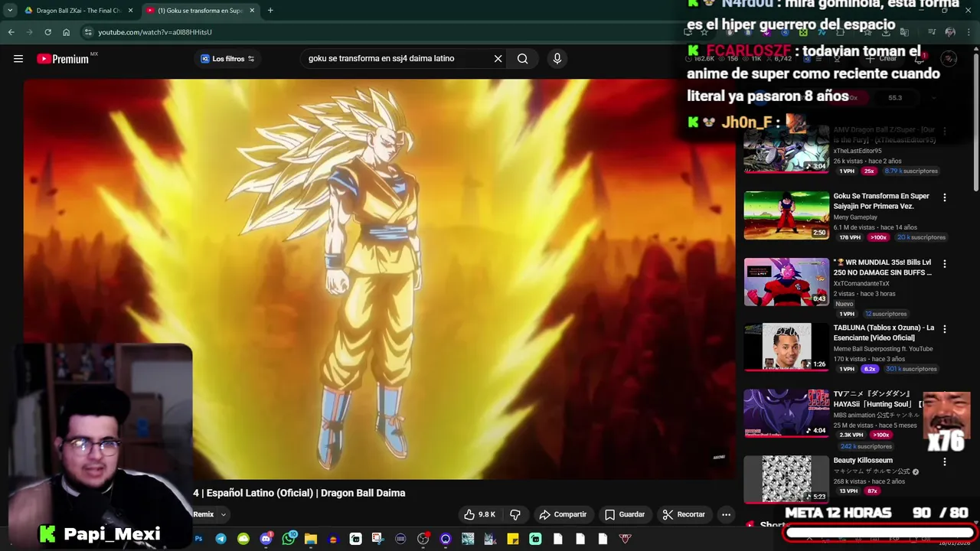Image resolution: width=980 pixels, height=551 pixels.
Task: Dislike the Dragon Ball Daima video
Action: (x=515, y=514)
